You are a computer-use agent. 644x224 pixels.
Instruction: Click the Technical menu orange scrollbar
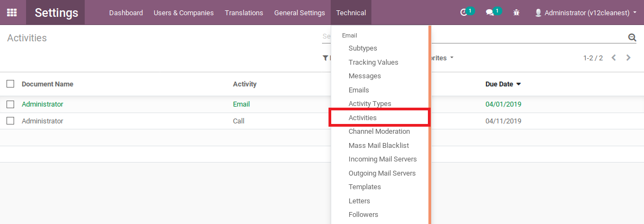click(x=430, y=125)
